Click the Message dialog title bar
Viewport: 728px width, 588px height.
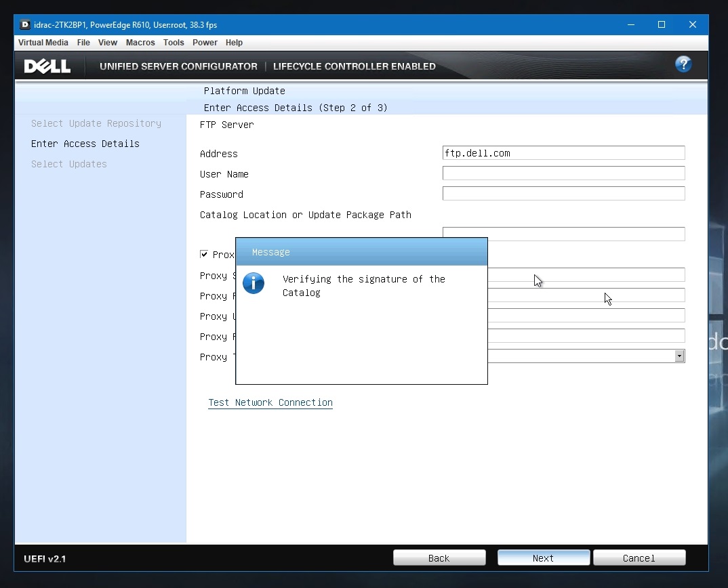point(361,252)
